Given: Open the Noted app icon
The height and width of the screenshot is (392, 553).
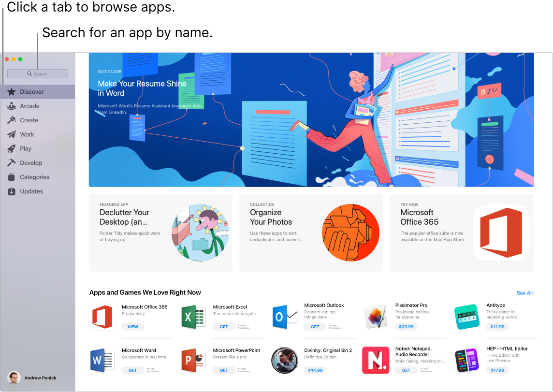Looking at the screenshot, I should click(376, 360).
